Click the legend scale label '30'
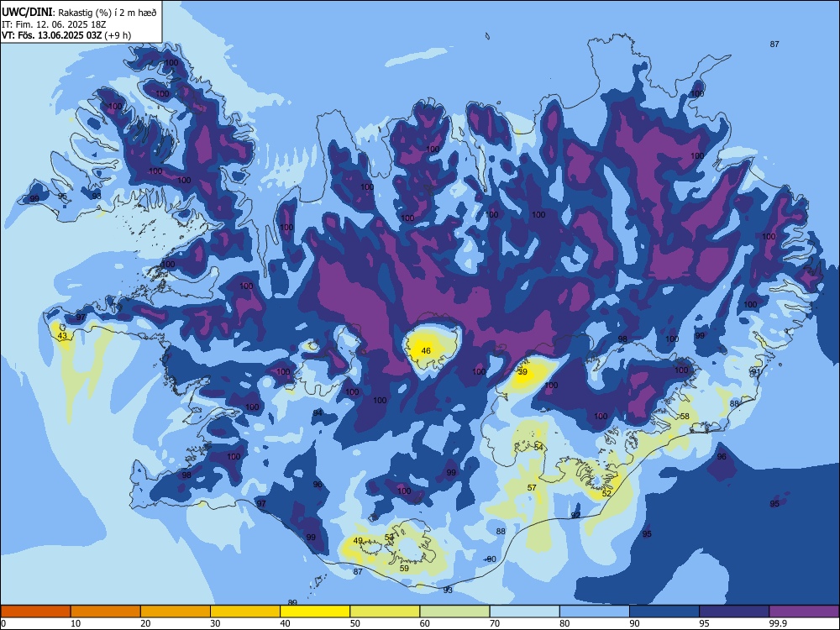The image size is (840, 630). point(215,623)
